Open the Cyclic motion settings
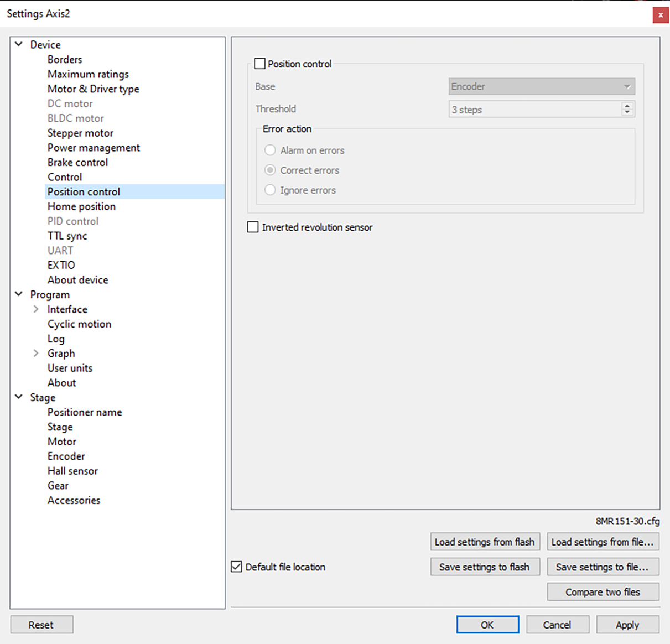 click(79, 324)
